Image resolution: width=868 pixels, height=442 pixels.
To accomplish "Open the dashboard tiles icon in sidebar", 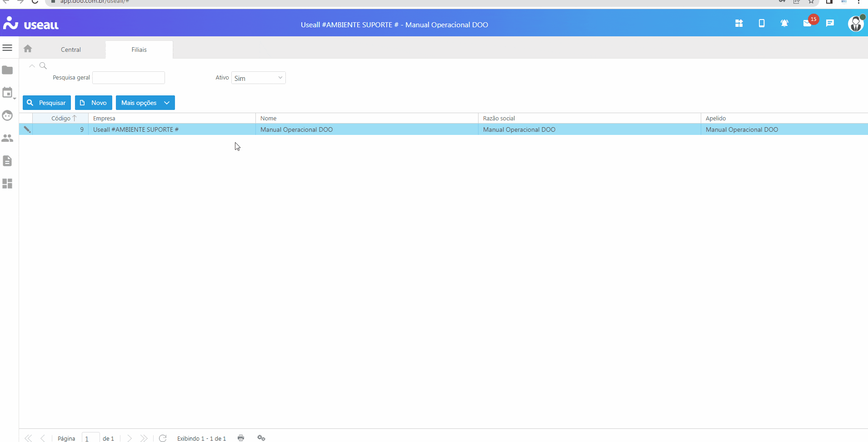I will [x=7, y=184].
